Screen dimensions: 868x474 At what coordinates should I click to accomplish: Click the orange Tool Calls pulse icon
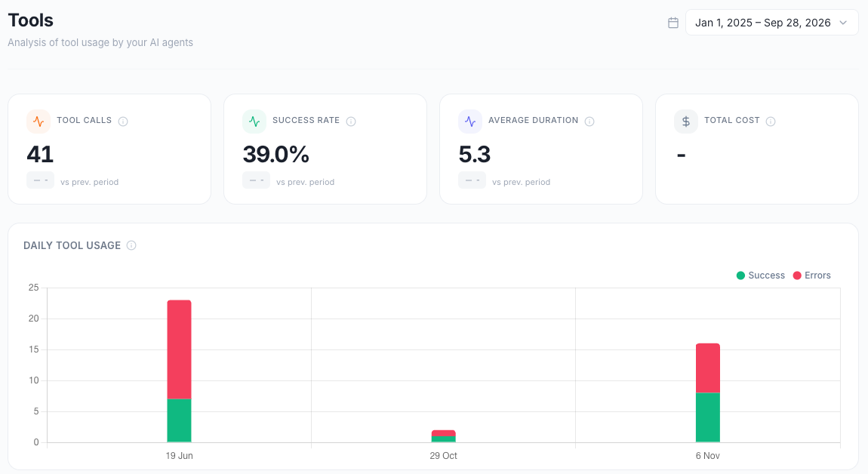(38, 122)
